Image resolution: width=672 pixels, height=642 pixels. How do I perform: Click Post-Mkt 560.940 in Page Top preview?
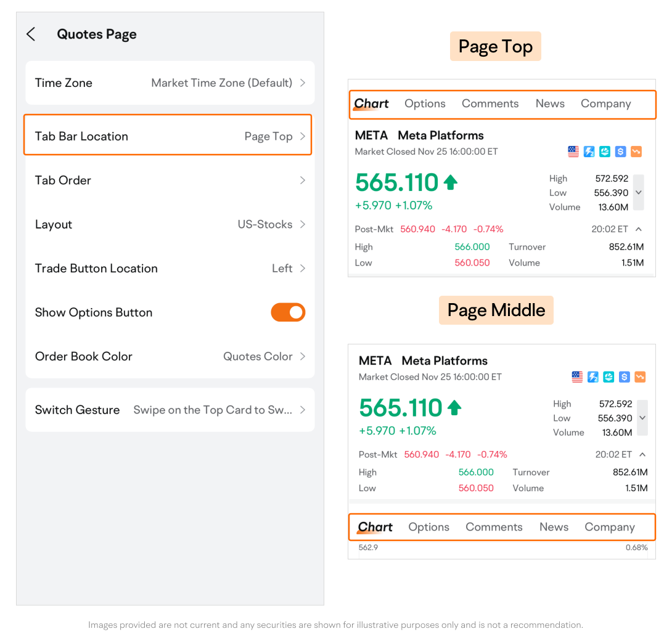(x=395, y=229)
